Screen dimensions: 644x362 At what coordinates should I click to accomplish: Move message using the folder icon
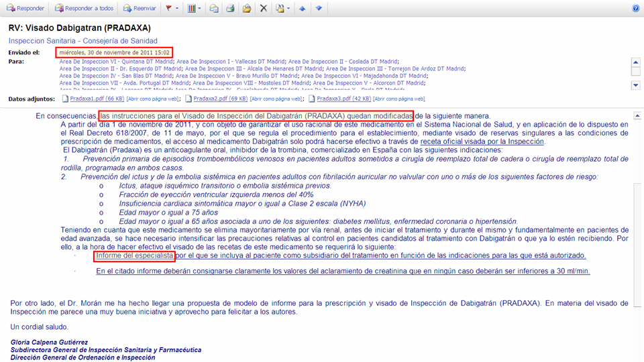(x=247, y=8)
